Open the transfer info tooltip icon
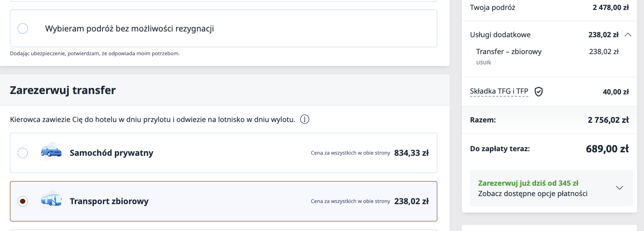Screen dimensions: 644x231 point(305,119)
